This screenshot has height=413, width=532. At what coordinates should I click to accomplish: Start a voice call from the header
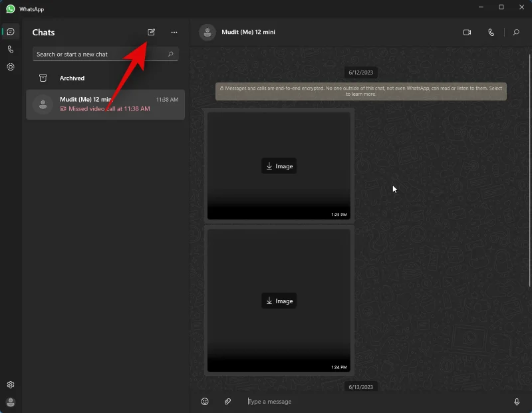[x=491, y=32]
